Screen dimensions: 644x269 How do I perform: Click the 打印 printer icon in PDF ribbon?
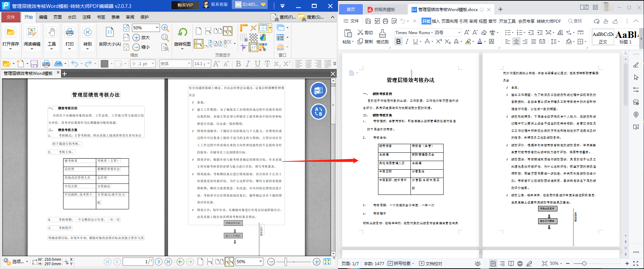[70, 33]
